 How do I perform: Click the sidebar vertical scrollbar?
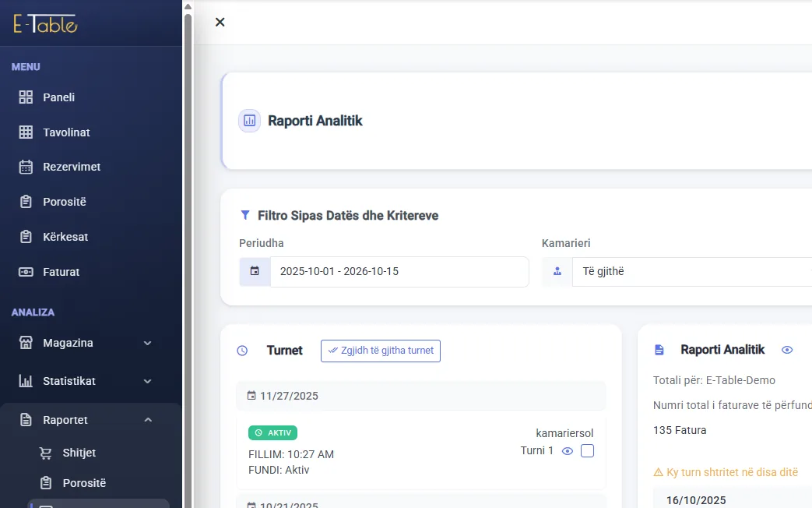tap(188, 259)
